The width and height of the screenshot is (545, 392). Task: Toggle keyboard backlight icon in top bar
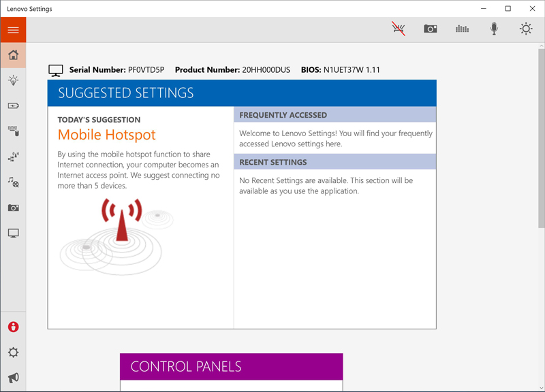(399, 29)
